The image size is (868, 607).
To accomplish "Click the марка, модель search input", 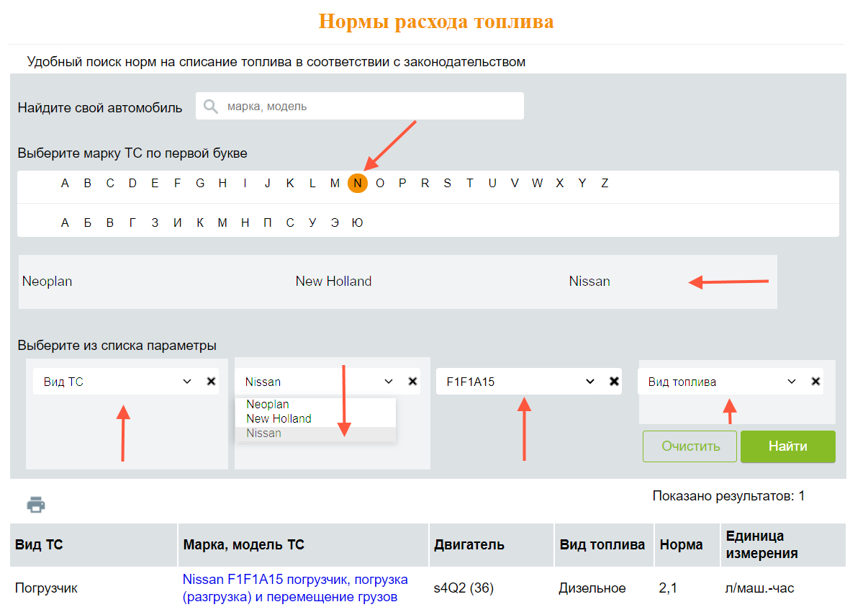I will click(360, 106).
